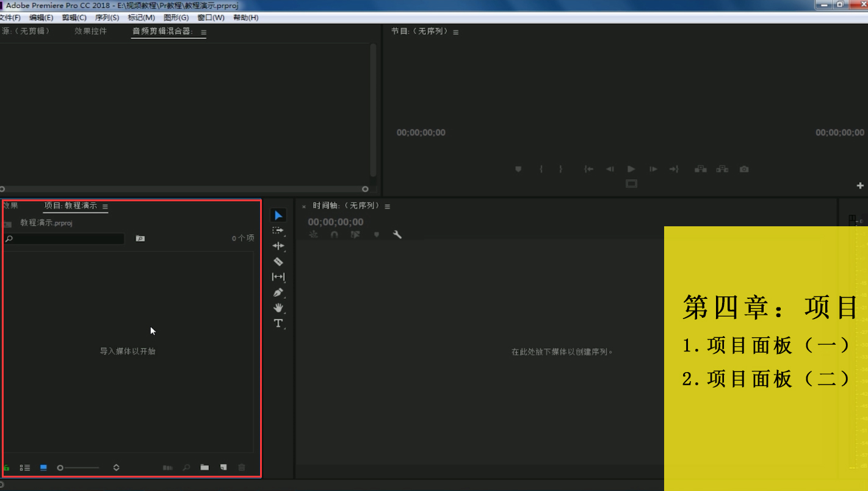This screenshot has width=868, height=491.
Task: Open the 窗口(W) menu
Action: pyautogui.click(x=211, y=18)
